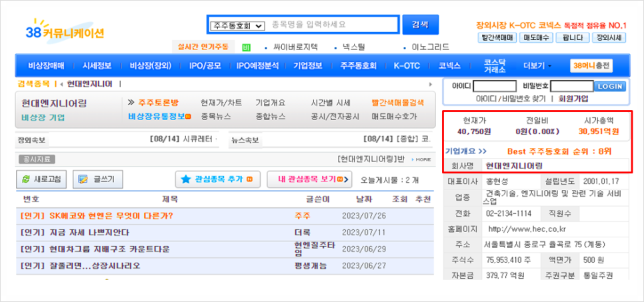Click the 관심종목 추가 star button
This screenshot has width=644, height=302.
217,179
